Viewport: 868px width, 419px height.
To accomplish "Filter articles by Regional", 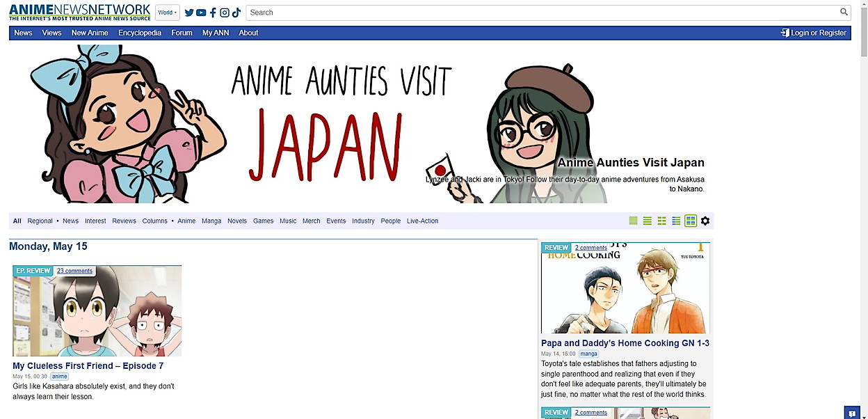I will (x=40, y=221).
